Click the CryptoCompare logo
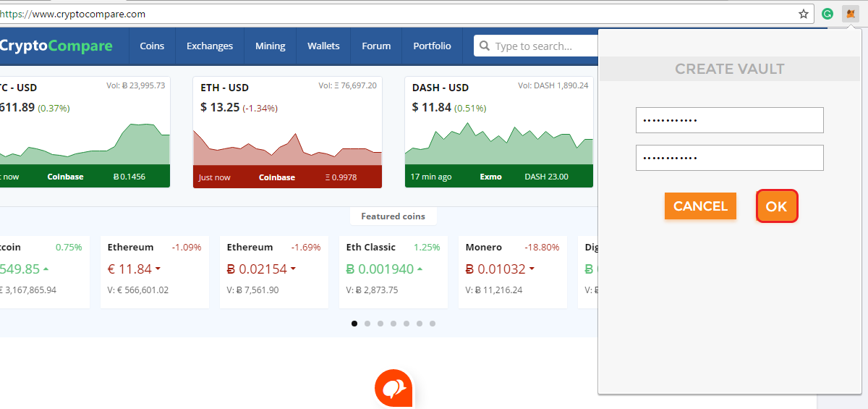The height and width of the screenshot is (409, 868). tap(56, 46)
